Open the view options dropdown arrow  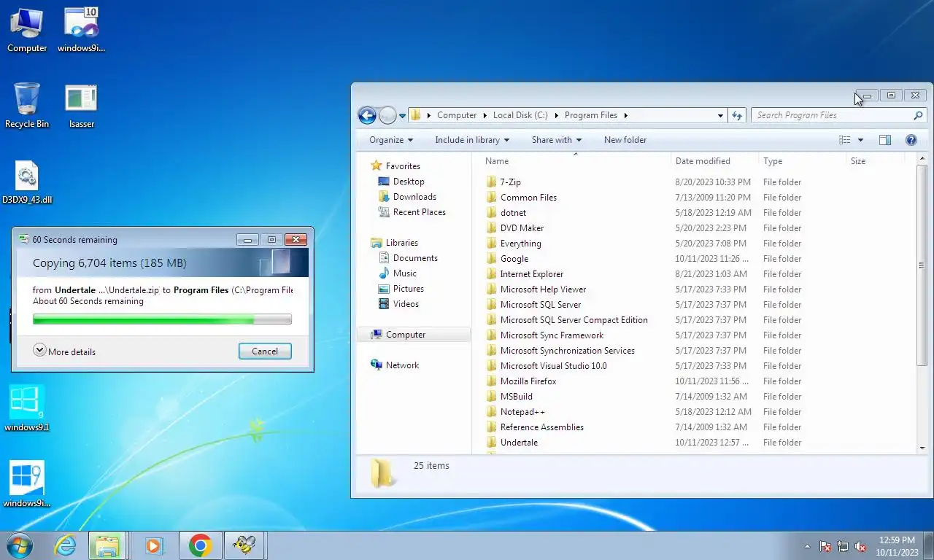(x=860, y=140)
